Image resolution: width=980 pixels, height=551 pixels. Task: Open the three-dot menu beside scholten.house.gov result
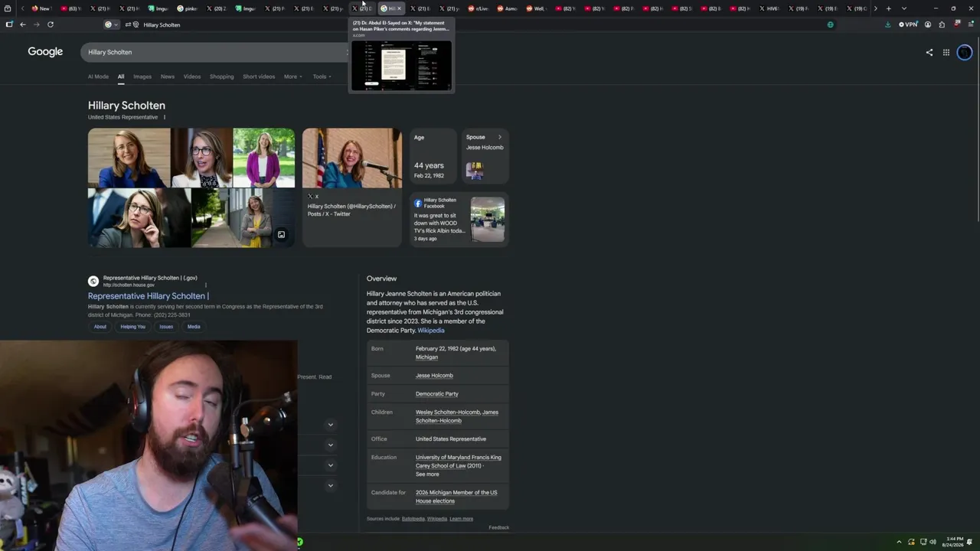point(205,285)
